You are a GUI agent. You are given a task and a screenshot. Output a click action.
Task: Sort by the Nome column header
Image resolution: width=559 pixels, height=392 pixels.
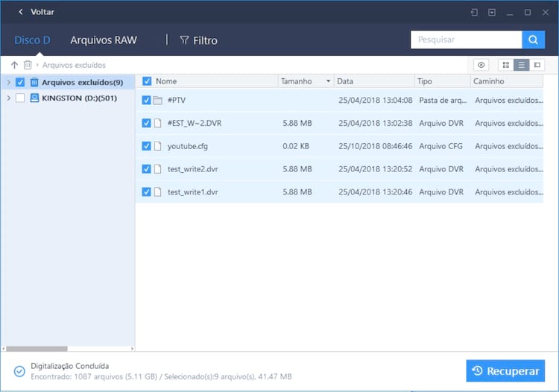coord(166,81)
